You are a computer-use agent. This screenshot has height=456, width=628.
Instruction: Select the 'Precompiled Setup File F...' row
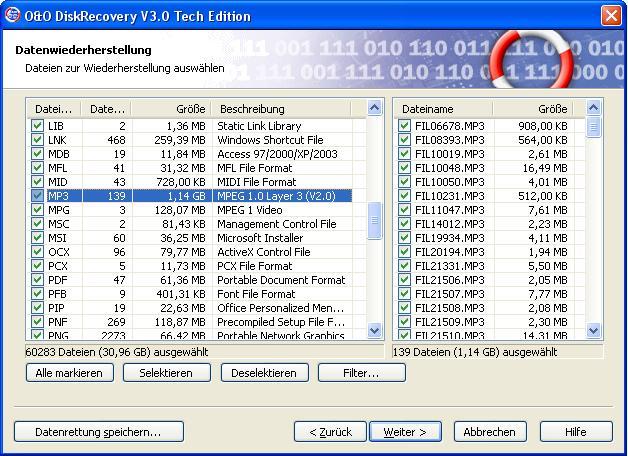190,322
